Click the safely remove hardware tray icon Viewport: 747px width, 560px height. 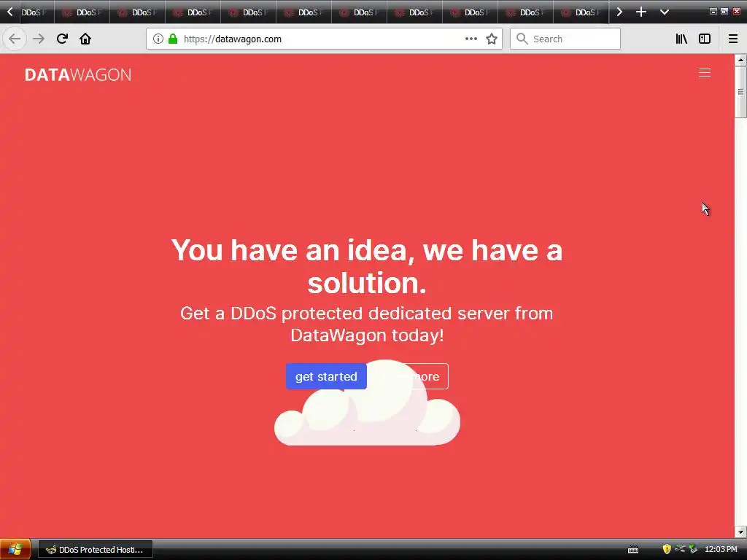pos(693,549)
